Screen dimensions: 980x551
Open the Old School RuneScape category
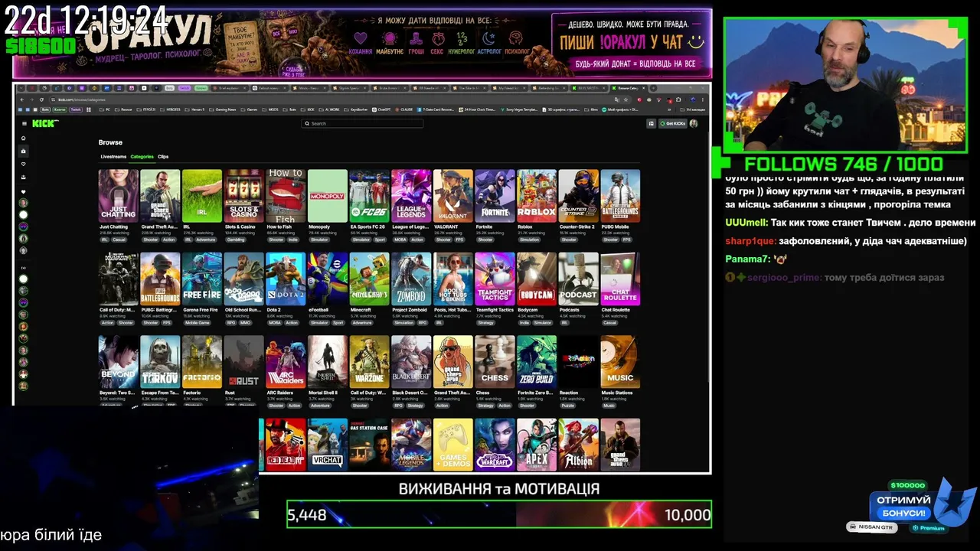[243, 279]
